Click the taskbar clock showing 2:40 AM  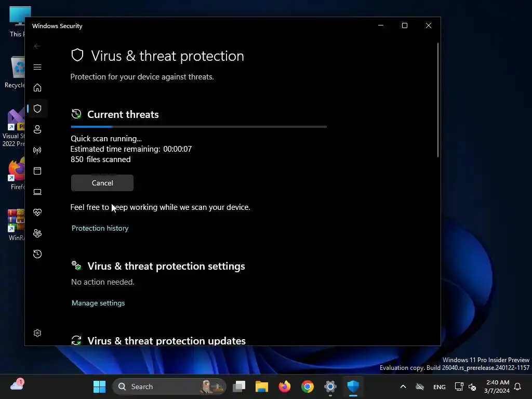coord(497,387)
